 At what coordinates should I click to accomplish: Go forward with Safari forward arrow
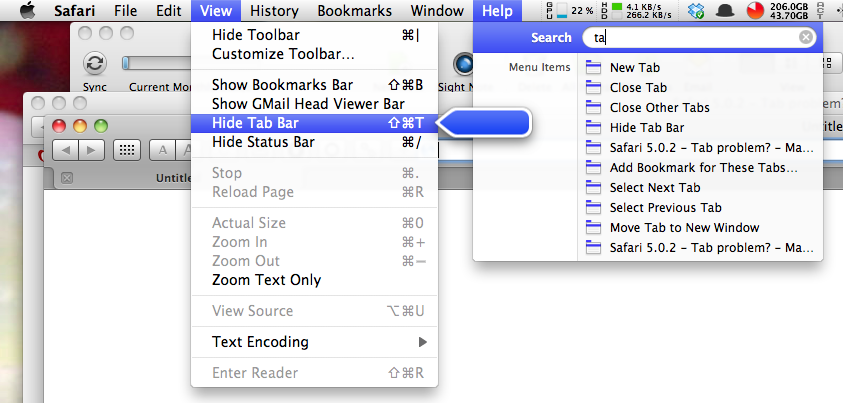[91, 150]
